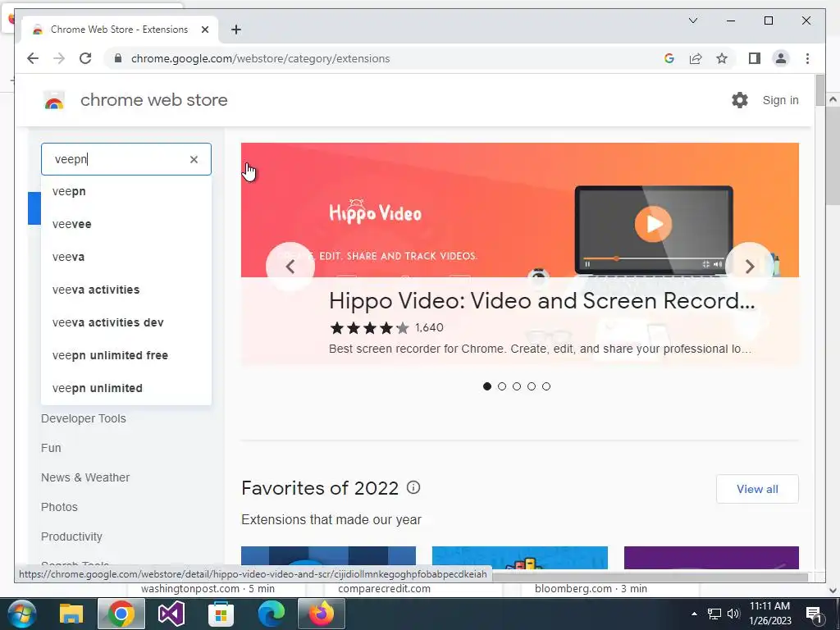This screenshot has width=840, height=630.
Task: Choose the 'veepn unlimited' suggestion
Action: point(126,388)
